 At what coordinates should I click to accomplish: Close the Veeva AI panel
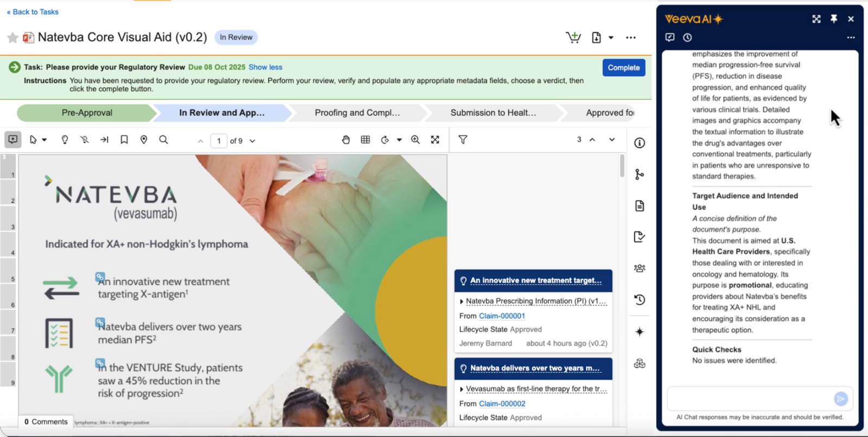(851, 19)
